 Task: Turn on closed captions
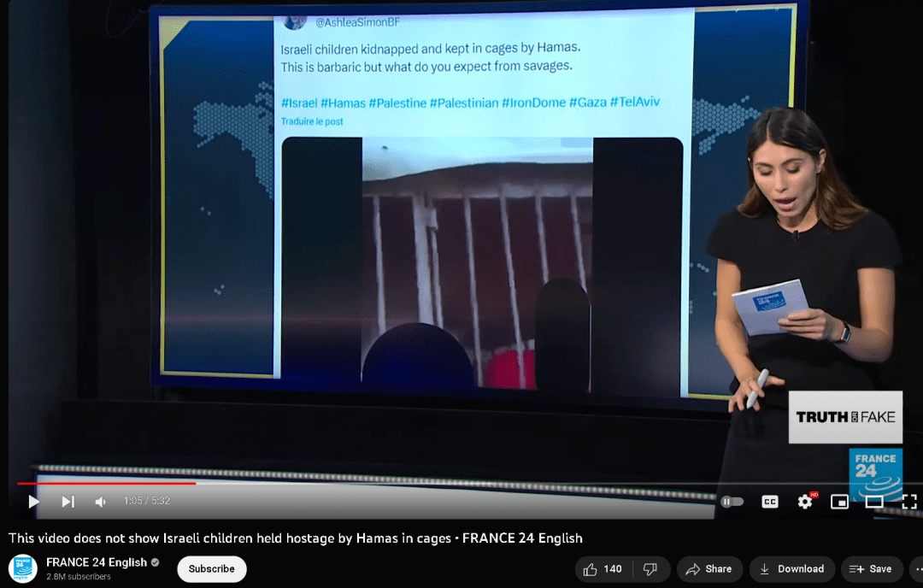click(x=770, y=502)
